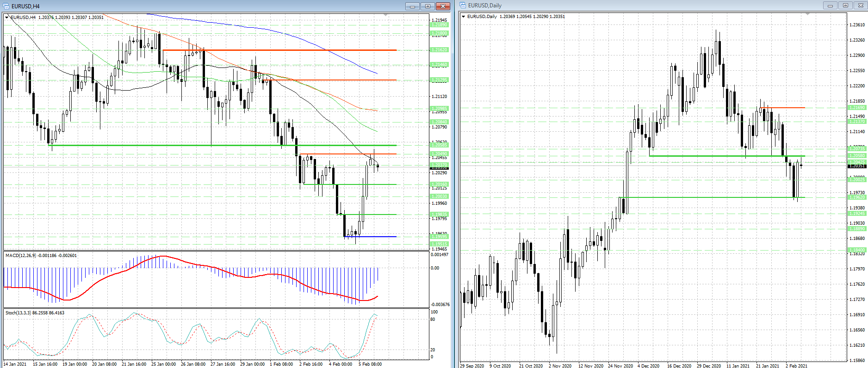
Task: Expand the triangle beside EURUSD,Daily chart label
Action: pos(464,17)
